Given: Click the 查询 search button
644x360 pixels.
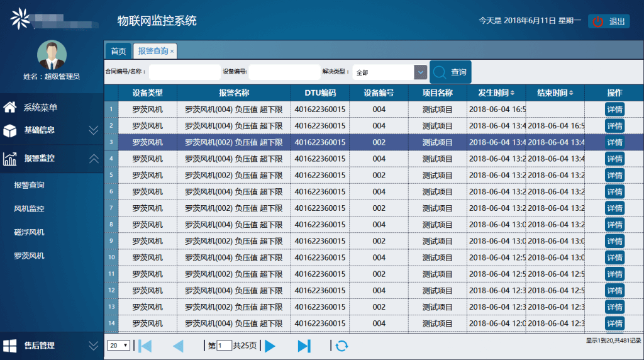Looking at the screenshot, I should point(450,72).
